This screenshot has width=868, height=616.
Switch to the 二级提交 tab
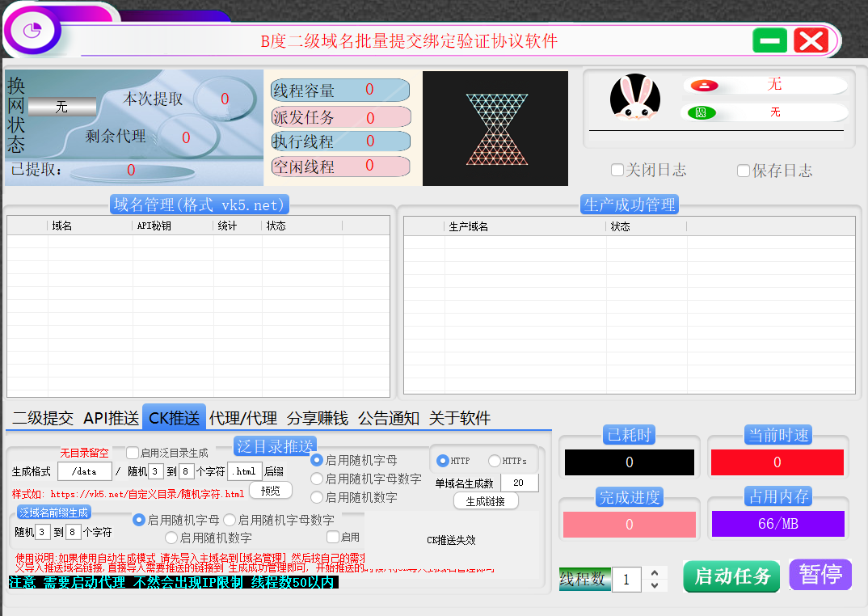[x=43, y=418]
